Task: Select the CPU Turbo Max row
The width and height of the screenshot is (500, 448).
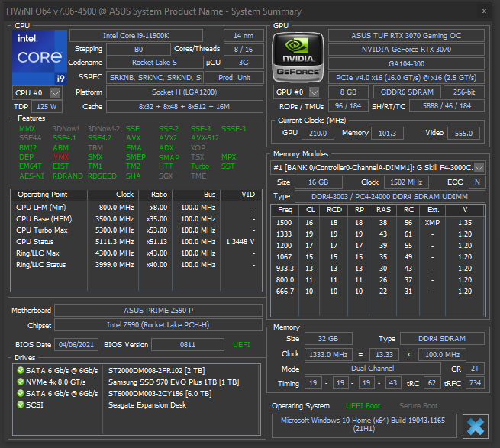Action: pos(136,230)
